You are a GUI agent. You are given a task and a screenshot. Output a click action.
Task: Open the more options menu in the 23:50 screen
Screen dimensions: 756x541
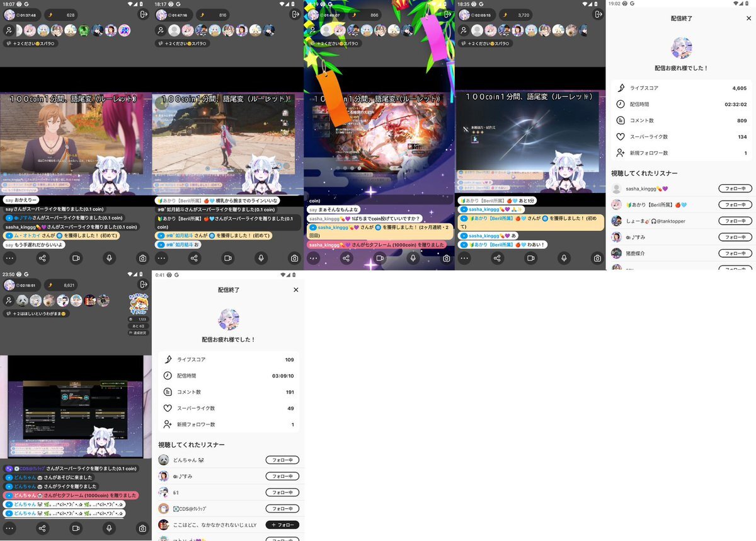(9, 528)
